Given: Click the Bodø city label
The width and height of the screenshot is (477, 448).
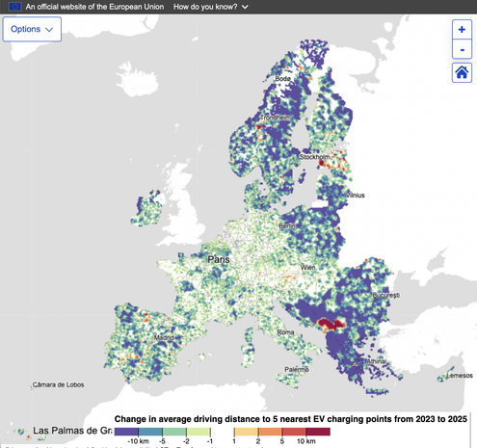Looking at the screenshot, I should (283, 79).
